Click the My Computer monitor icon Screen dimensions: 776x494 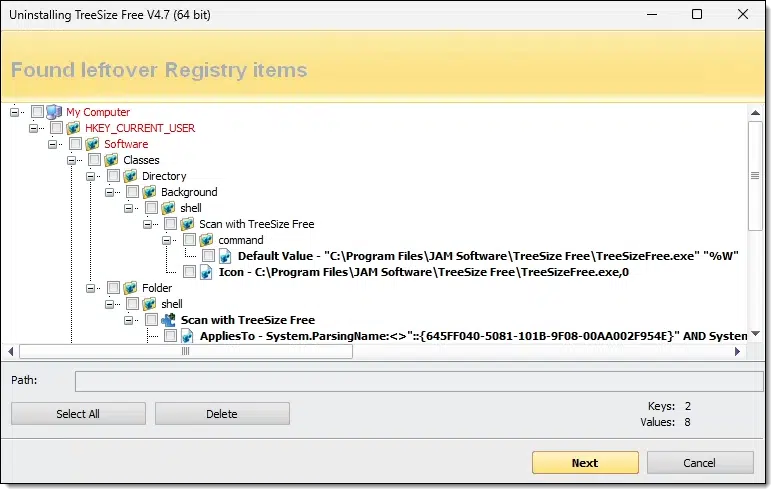[x=54, y=112]
